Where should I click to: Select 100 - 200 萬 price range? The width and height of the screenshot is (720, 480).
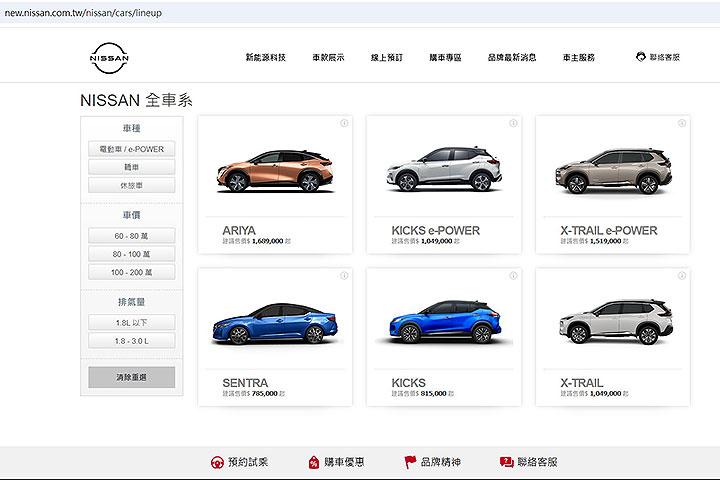coord(131,272)
